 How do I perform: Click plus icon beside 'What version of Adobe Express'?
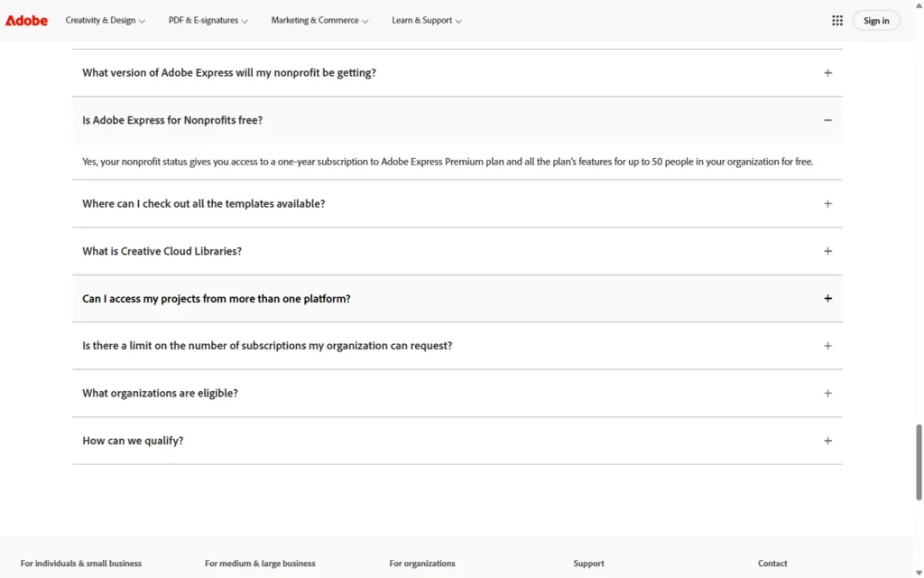(828, 72)
